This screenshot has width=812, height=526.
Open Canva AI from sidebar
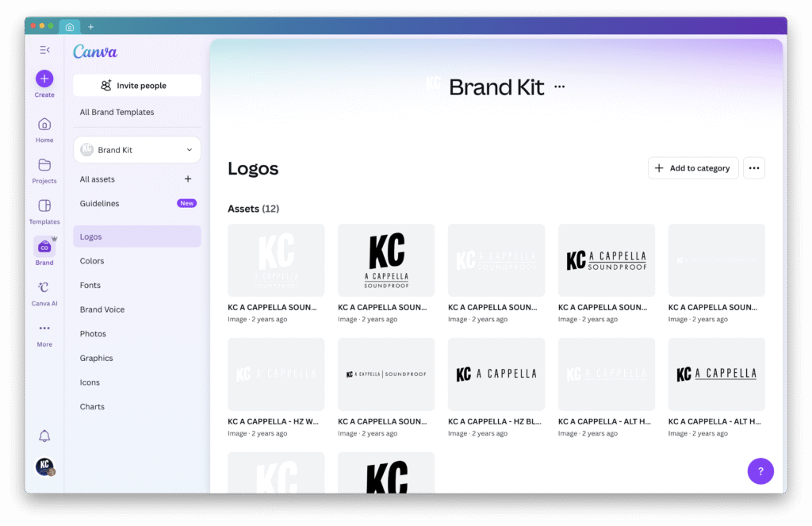click(x=44, y=294)
